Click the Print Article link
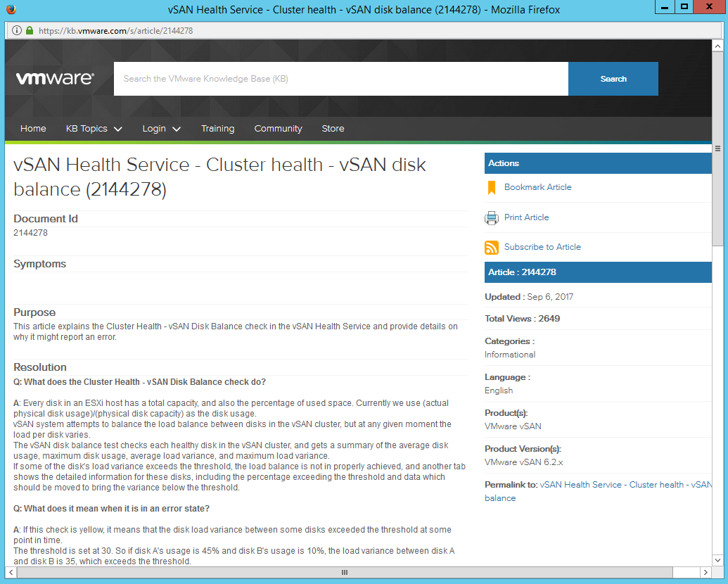This screenshot has width=728, height=584. [527, 217]
